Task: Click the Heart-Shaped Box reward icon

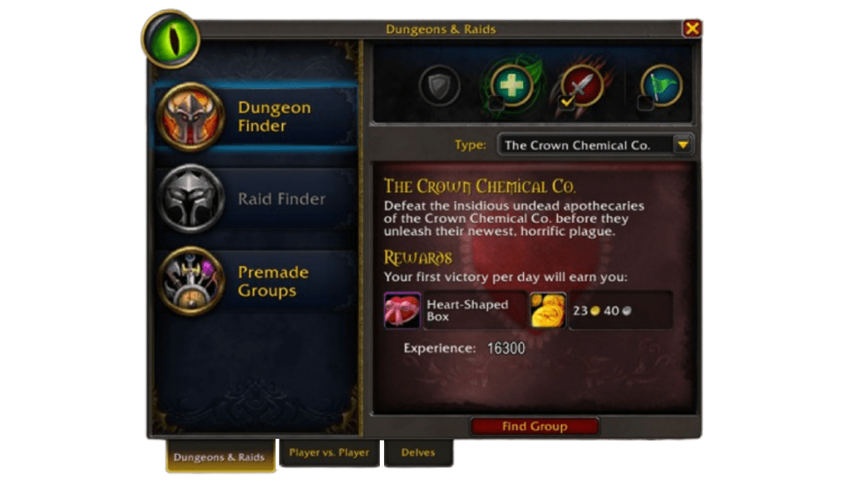Action: pos(401,310)
